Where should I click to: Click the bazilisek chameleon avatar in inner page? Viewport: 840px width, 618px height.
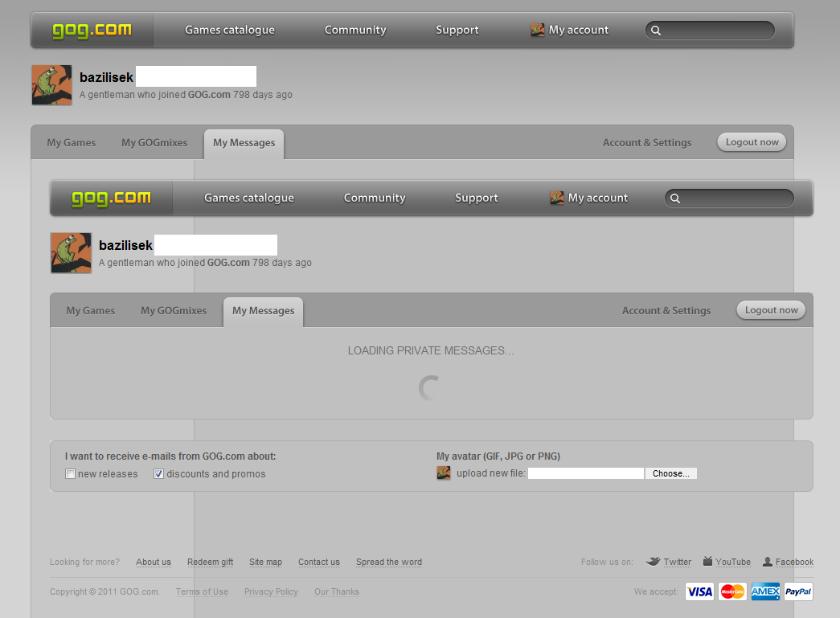72,253
